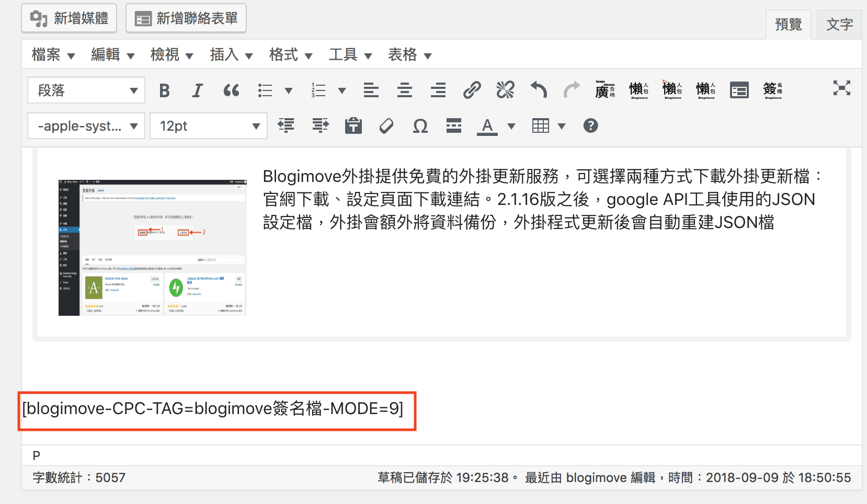Viewport: 867px width, 504px height.
Task: Insert Google Adsense 廣告碼 shortcode
Action: pyautogui.click(x=605, y=89)
